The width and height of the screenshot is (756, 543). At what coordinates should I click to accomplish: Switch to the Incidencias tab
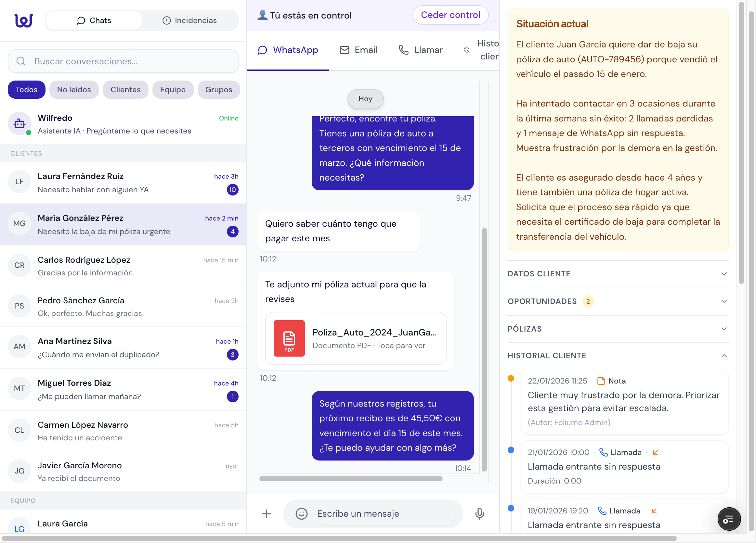(190, 20)
